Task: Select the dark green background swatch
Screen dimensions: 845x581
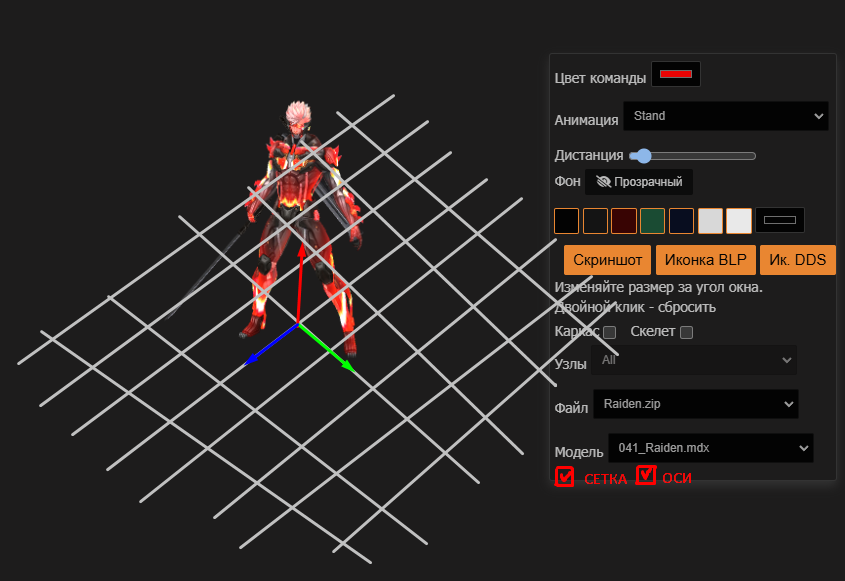Action: (652, 220)
